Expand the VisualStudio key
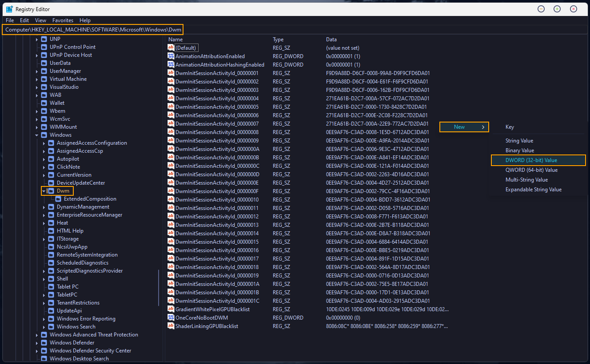The width and height of the screenshot is (590, 364). pos(37,87)
